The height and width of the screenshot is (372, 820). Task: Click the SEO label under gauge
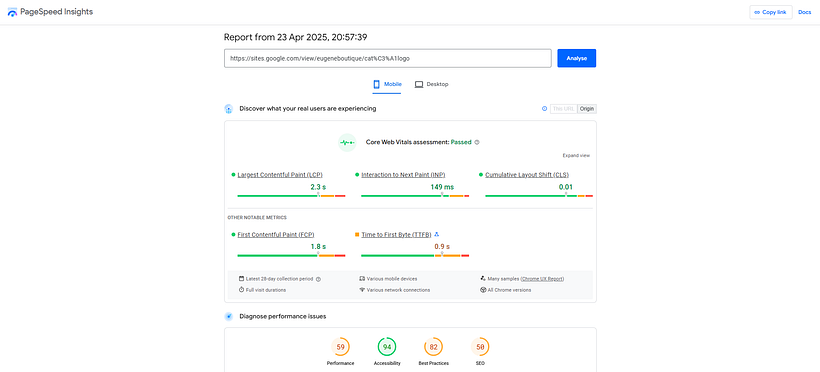point(480,363)
